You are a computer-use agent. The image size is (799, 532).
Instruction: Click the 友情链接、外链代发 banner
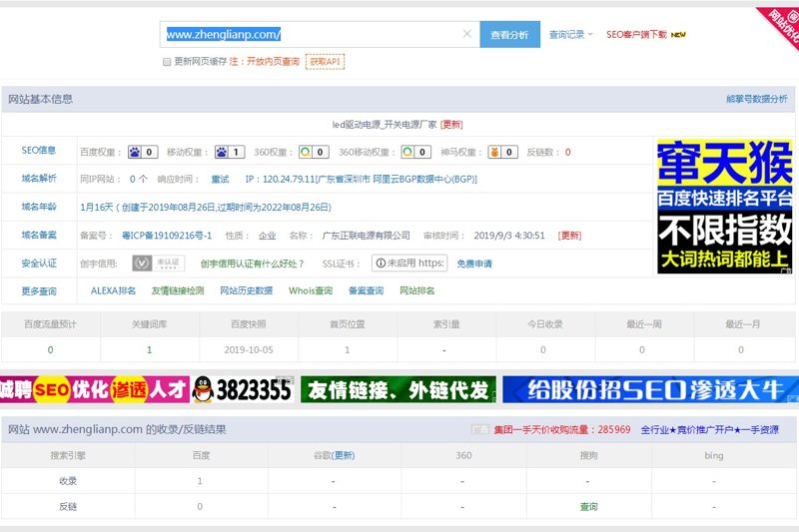[x=398, y=389]
